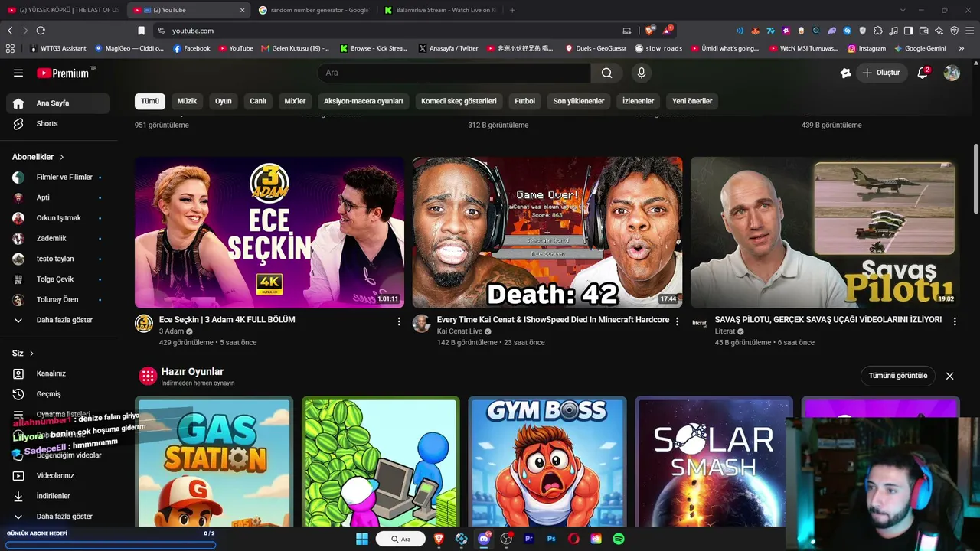
Task: Open options menu for Ece Seçkin video
Action: [x=399, y=321]
